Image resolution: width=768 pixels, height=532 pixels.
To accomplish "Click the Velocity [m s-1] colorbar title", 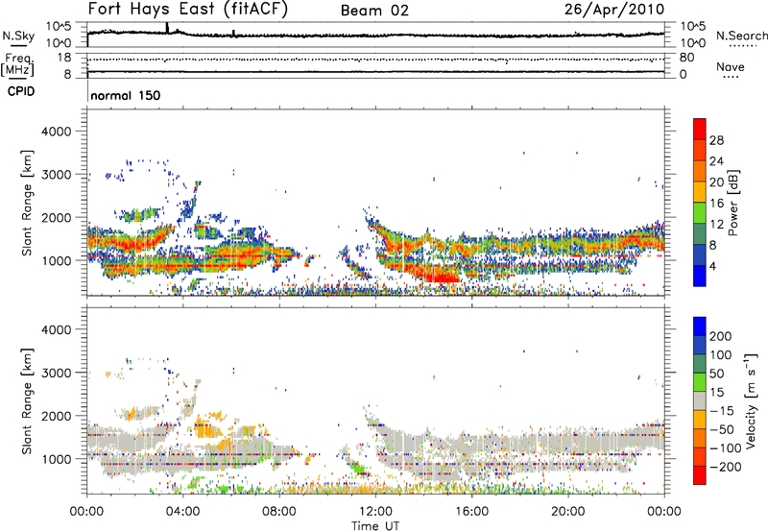I will pyautogui.click(x=751, y=400).
